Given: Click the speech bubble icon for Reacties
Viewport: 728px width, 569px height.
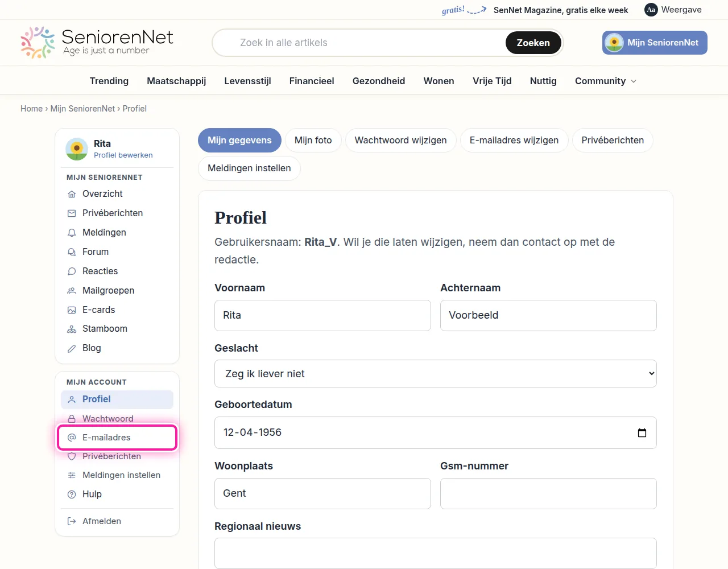Looking at the screenshot, I should [72, 271].
